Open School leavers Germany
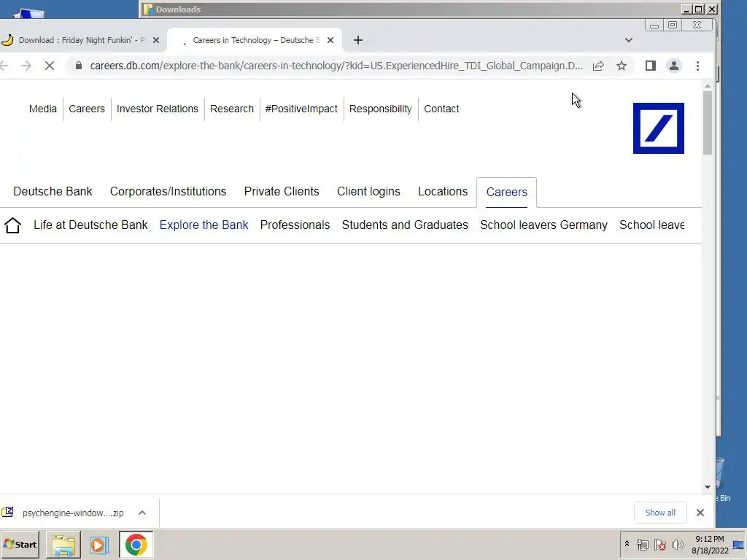 tap(543, 225)
